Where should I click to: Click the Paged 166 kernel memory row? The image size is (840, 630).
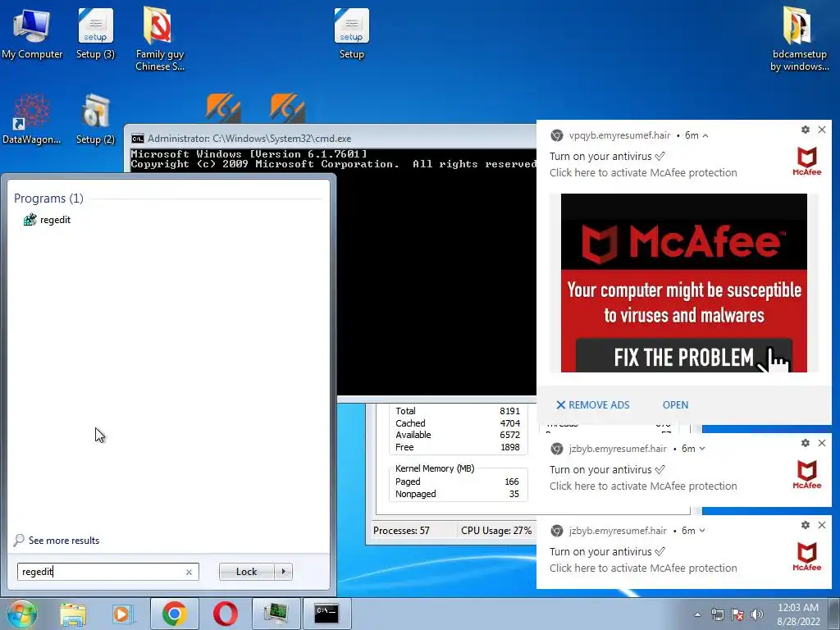coord(458,482)
